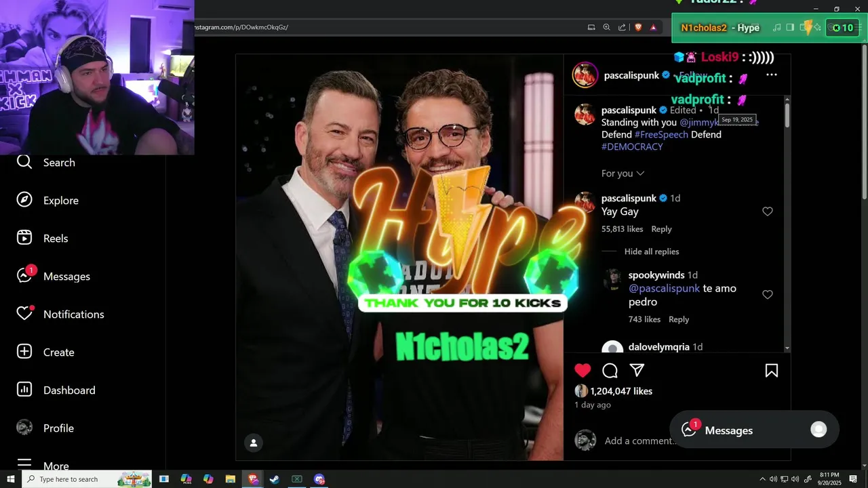The image size is (868, 488).
Task: Open Steam from the taskbar
Action: point(275,479)
